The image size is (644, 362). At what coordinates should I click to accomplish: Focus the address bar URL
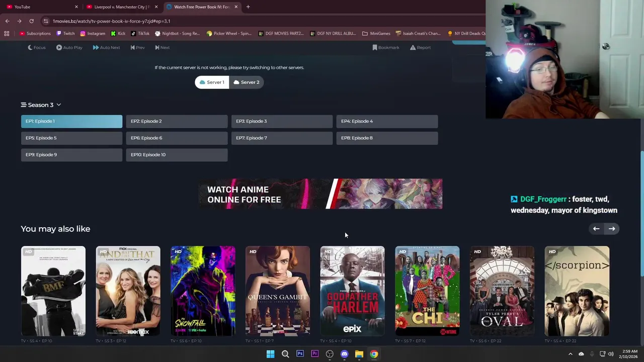tap(111, 21)
